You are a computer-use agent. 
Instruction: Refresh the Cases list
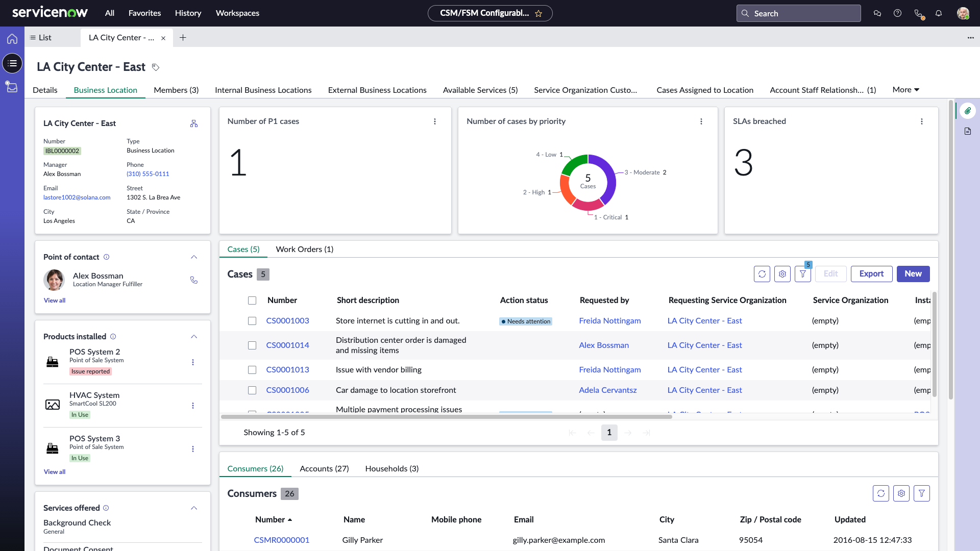coord(762,274)
